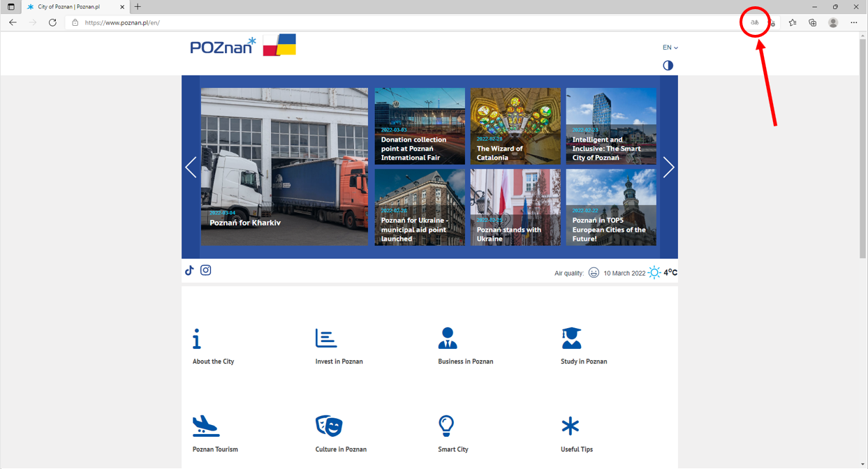Click the Polish-Ukrainian flag image
The height and width of the screenshot is (469, 868).
[x=279, y=45]
